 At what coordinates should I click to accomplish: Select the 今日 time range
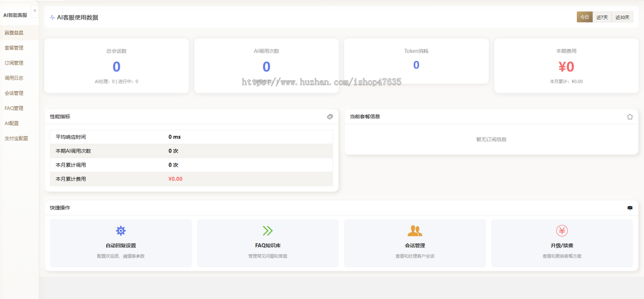coord(585,17)
